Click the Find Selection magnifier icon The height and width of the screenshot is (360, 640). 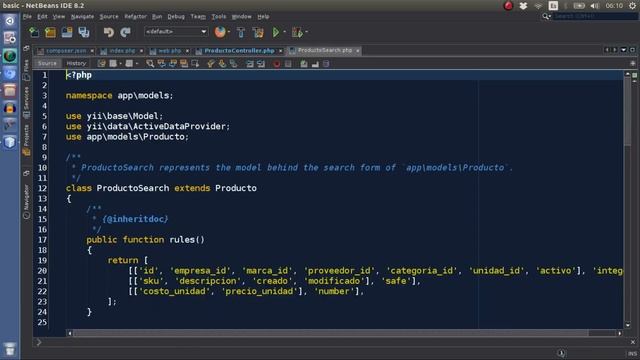click(x=150, y=64)
